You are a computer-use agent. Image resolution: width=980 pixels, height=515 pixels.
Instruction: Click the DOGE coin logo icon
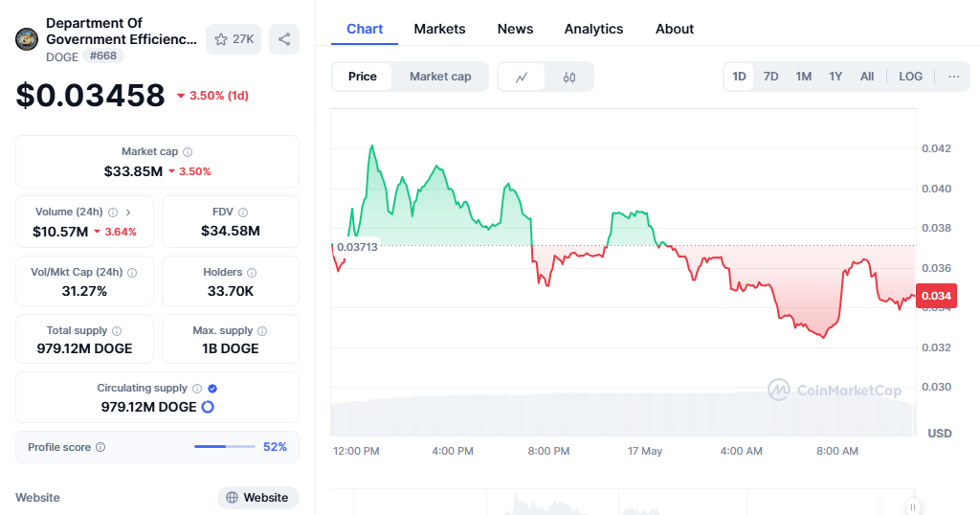27,39
